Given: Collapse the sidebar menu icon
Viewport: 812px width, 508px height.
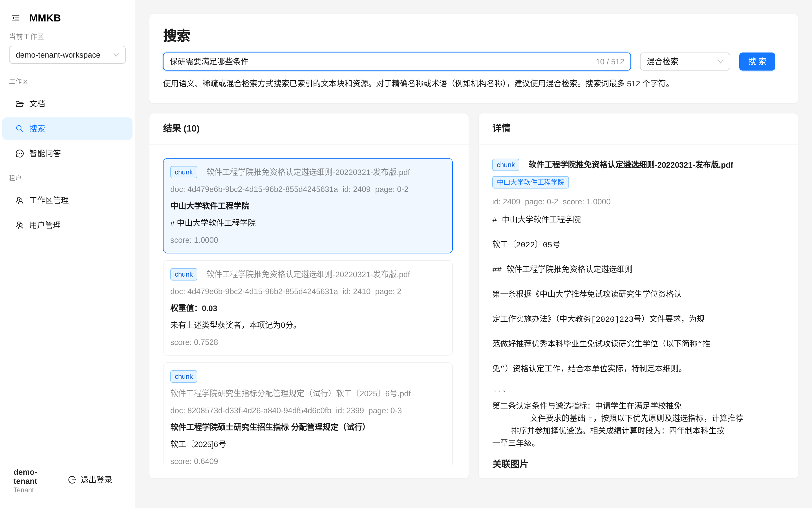Looking at the screenshot, I should click(x=16, y=18).
